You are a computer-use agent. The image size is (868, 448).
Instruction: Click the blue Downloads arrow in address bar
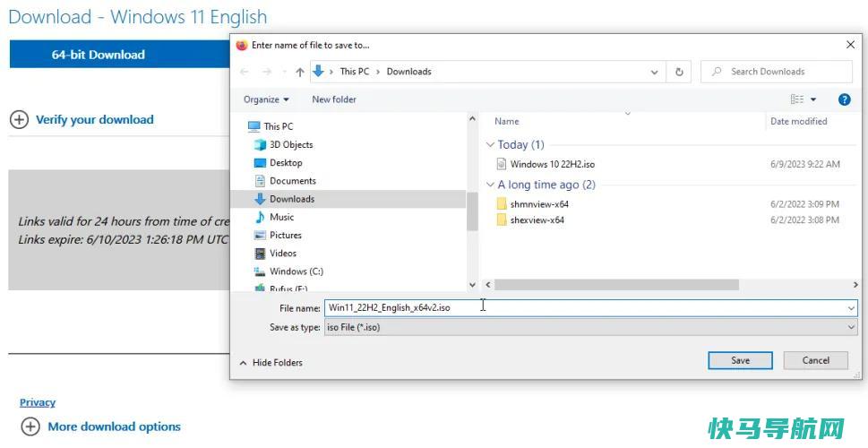[x=318, y=71]
